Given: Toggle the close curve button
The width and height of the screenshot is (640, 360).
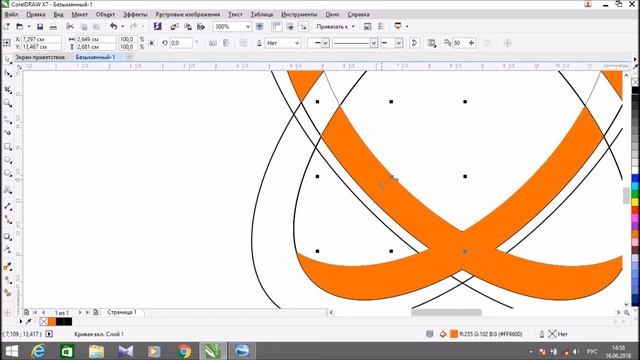Looking at the screenshot, I should (x=414, y=43).
